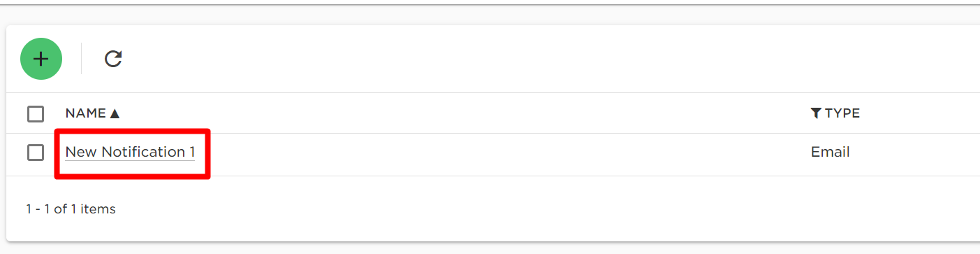Image resolution: width=980 pixels, height=254 pixels.
Task: Open the TYPE column filter funnel
Action: click(816, 113)
